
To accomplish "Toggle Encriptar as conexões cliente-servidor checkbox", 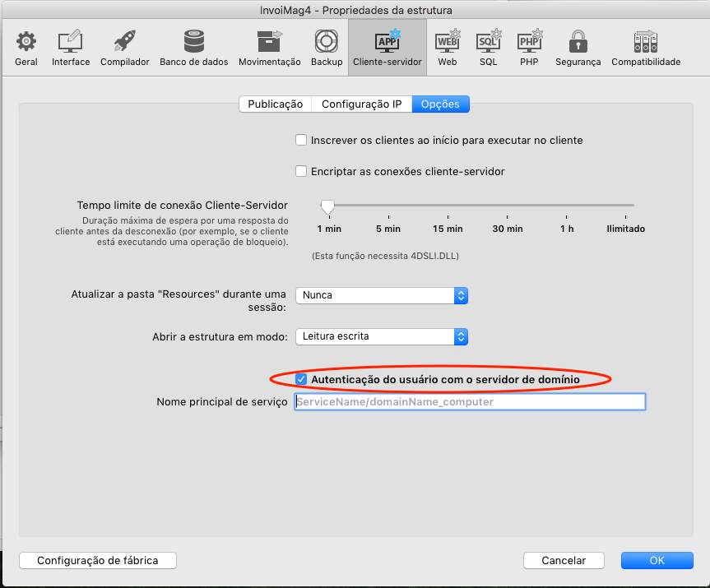I will coord(301,172).
